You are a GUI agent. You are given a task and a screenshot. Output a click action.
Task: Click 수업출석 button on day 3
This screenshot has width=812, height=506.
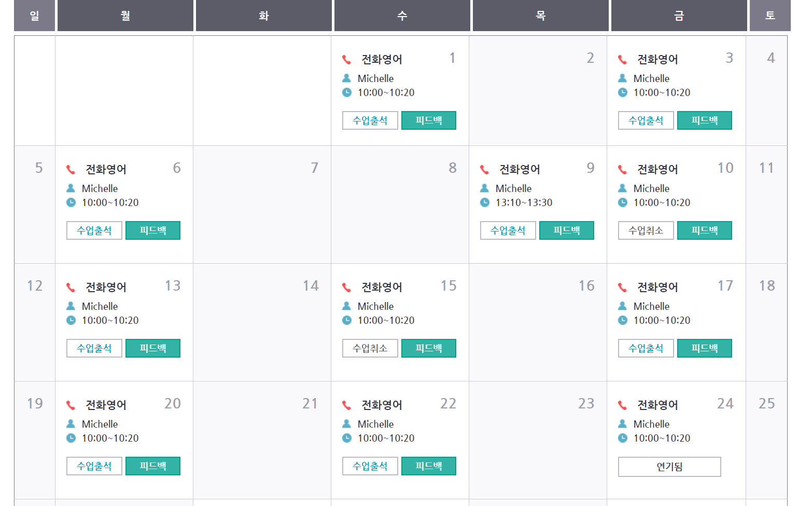tap(646, 120)
